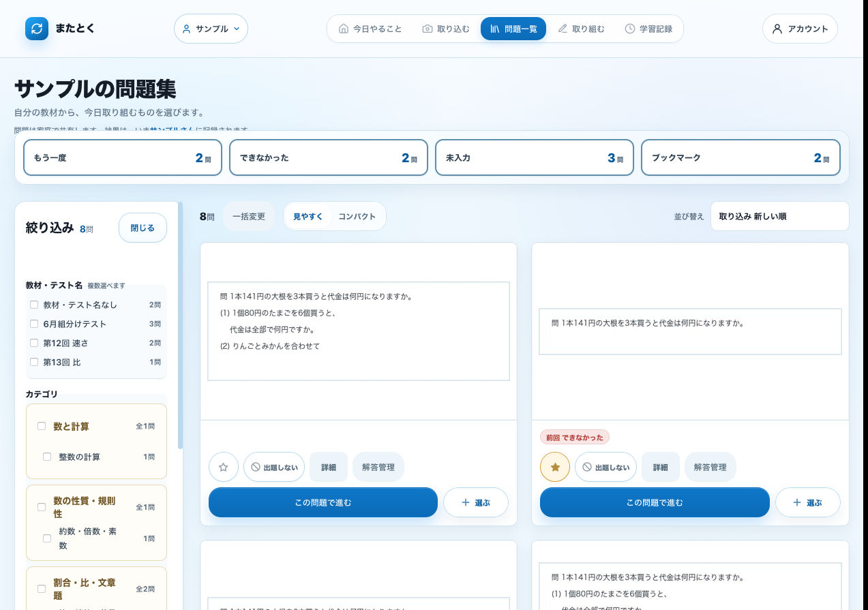This screenshot has height=610, width=868.
Task: Click この問題で進む on the first card
Action: pyautogui.click(x=323, y=502)
